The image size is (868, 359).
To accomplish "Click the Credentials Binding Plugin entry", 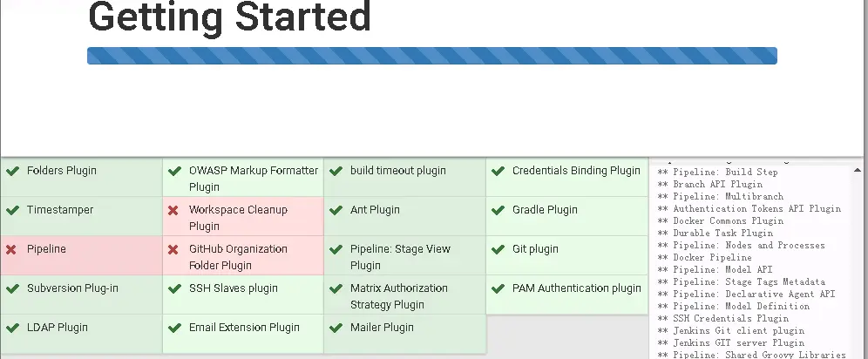I will pyautogui.click(x=575, y=171).
